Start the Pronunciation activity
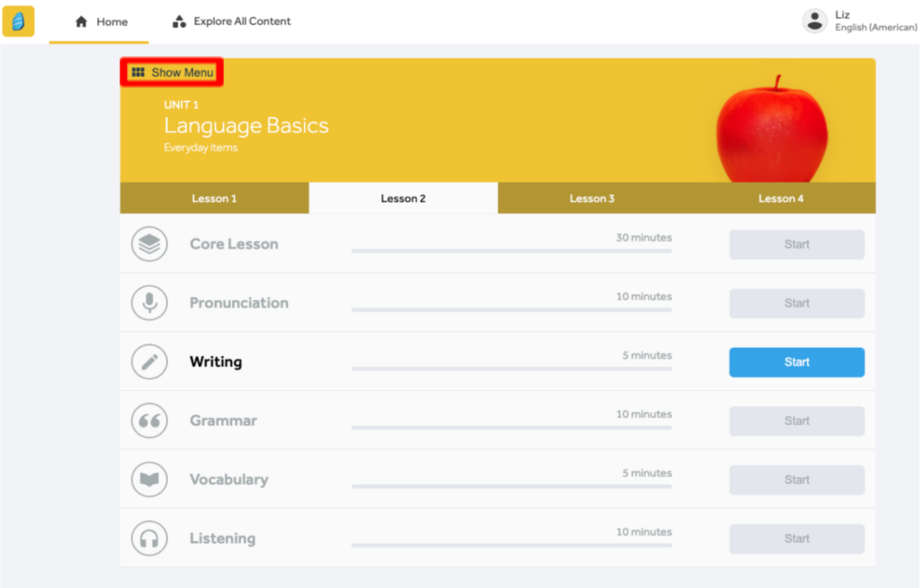 click(x=797, y=303)
